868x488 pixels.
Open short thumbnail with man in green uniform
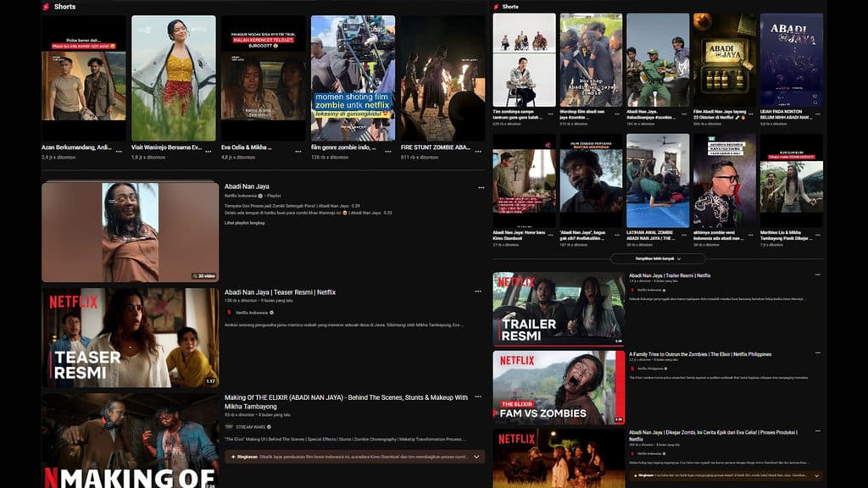pos(658,60)
